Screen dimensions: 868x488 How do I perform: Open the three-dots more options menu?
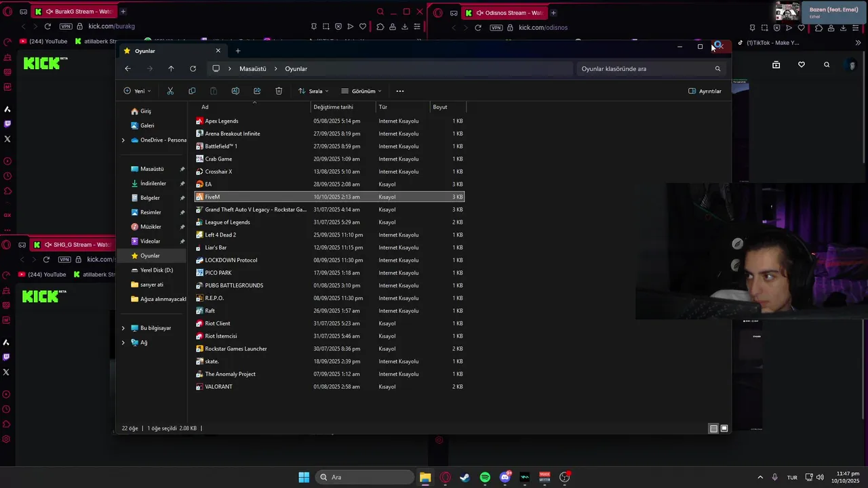click(x=400, y=91)
